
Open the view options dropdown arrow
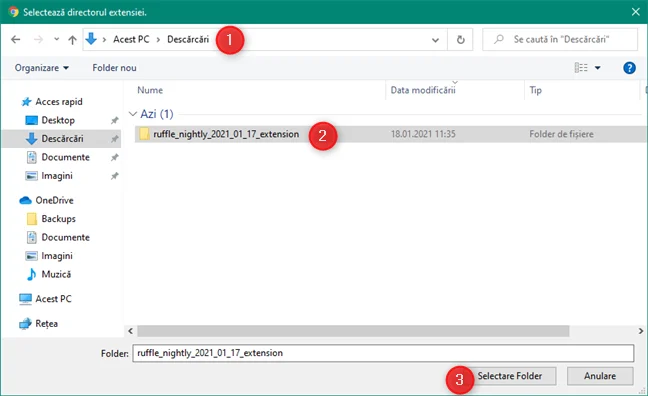tap(598, 68)
